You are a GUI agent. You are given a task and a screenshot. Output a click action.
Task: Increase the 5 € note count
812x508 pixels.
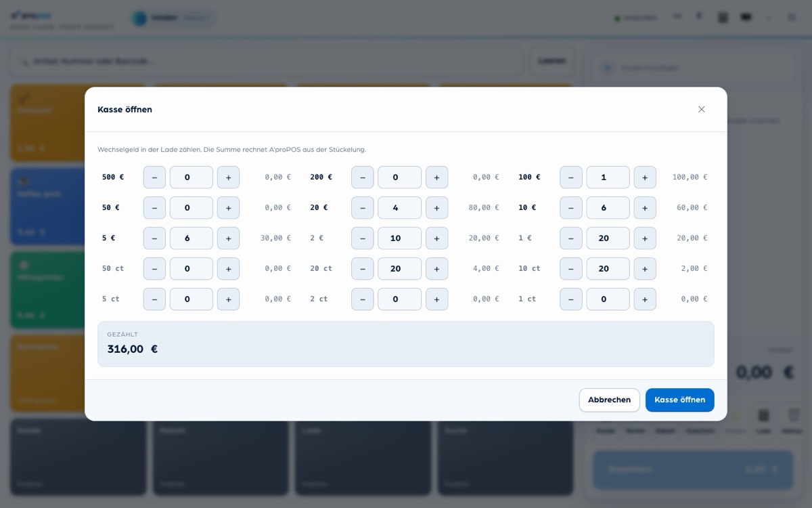tap(228, 238)
